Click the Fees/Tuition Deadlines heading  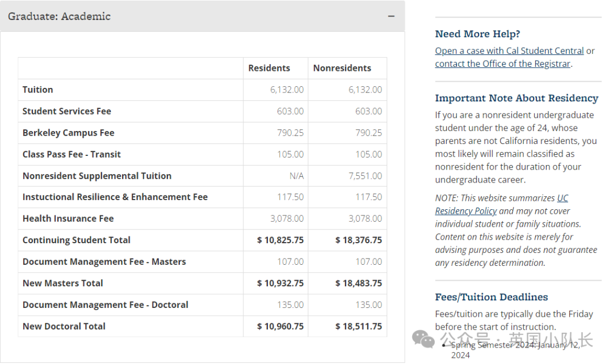pyautogui.click(x=492, y=297)
